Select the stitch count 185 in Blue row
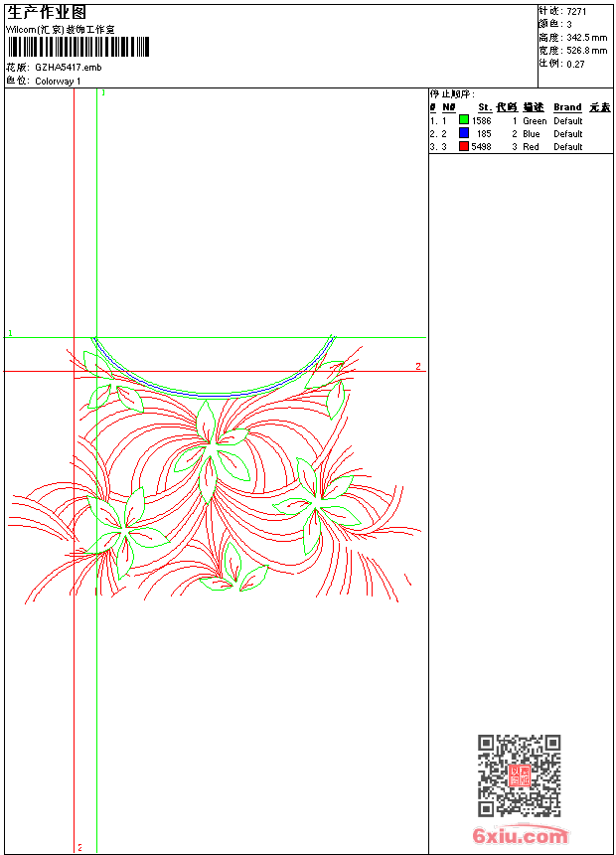This screenshot has height=855, width=616. 484,134
